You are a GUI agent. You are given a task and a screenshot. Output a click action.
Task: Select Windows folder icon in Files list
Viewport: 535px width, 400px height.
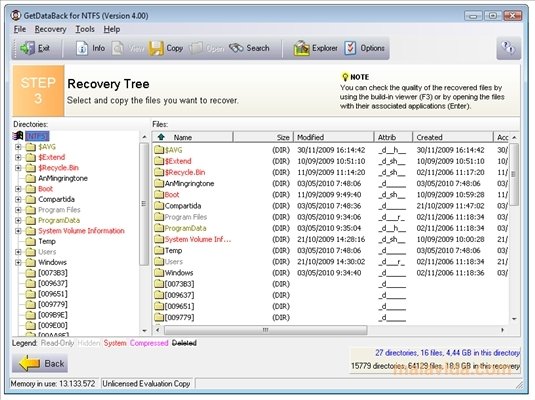click(x=159, y=273)
